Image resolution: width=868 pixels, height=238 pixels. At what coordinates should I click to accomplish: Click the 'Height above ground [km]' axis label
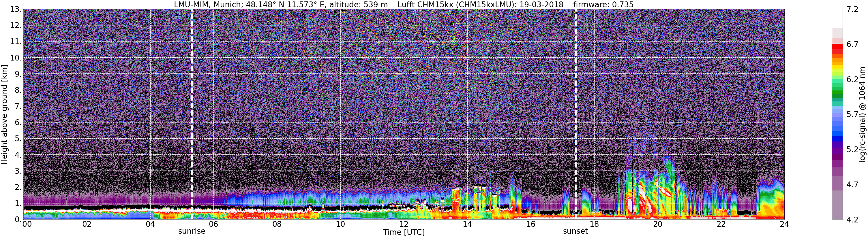[4, 114]
